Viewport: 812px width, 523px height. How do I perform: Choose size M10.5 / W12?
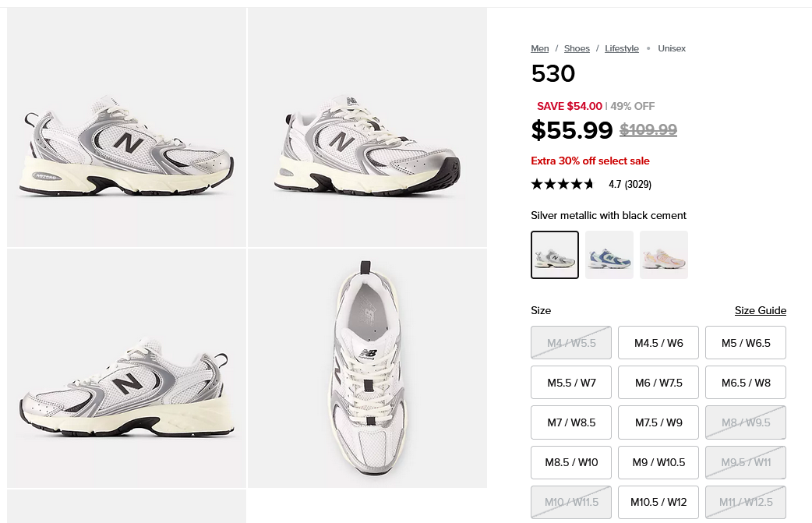click(658, 502)
